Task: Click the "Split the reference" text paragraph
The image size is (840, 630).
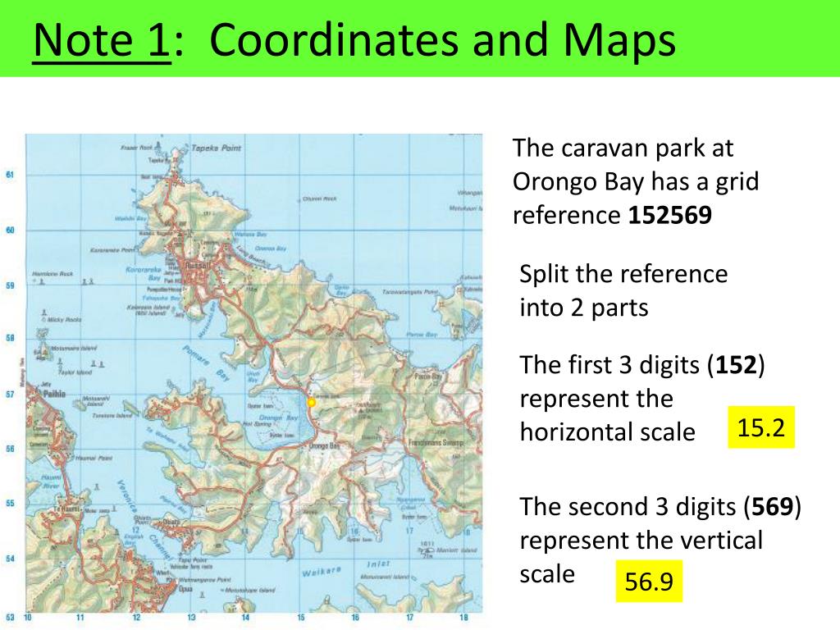Action: click(x=623, y=290)
